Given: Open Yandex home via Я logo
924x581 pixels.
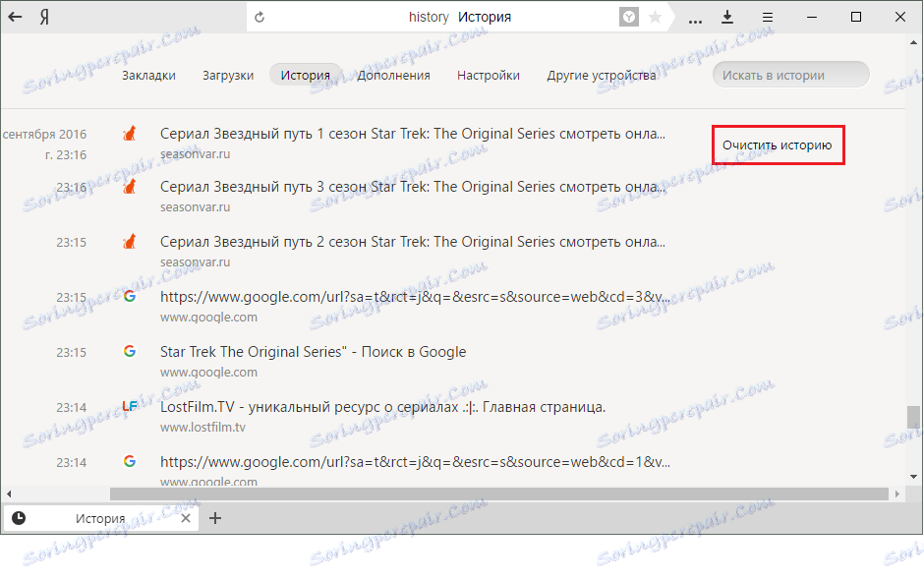Looking at the screenshot, I should [44, 17].
